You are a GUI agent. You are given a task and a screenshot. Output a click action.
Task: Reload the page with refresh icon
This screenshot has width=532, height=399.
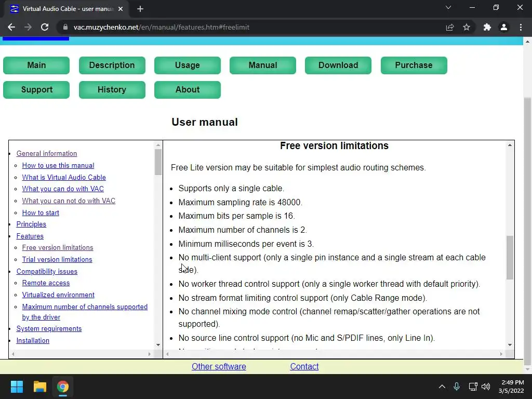point(45,27)
